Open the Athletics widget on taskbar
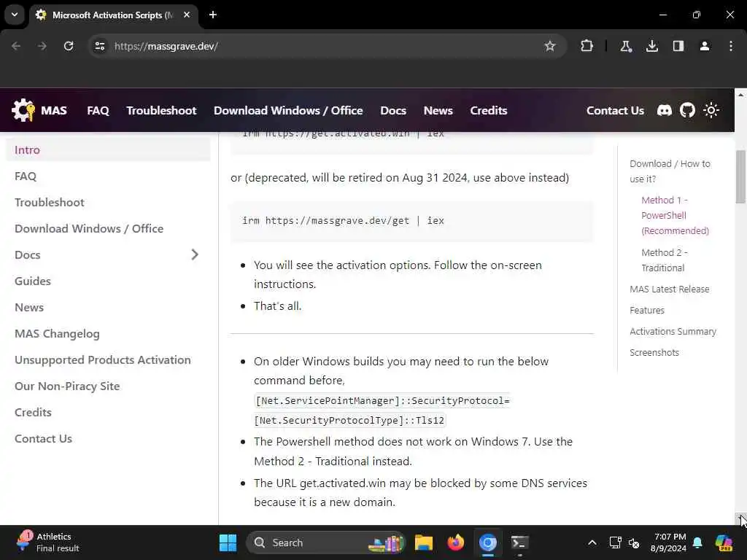 point(47,542)
